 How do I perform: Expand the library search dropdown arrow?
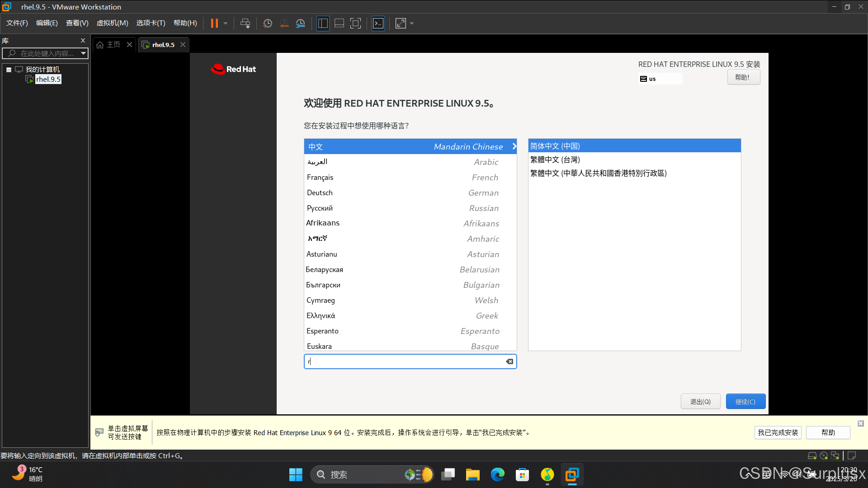83,53
